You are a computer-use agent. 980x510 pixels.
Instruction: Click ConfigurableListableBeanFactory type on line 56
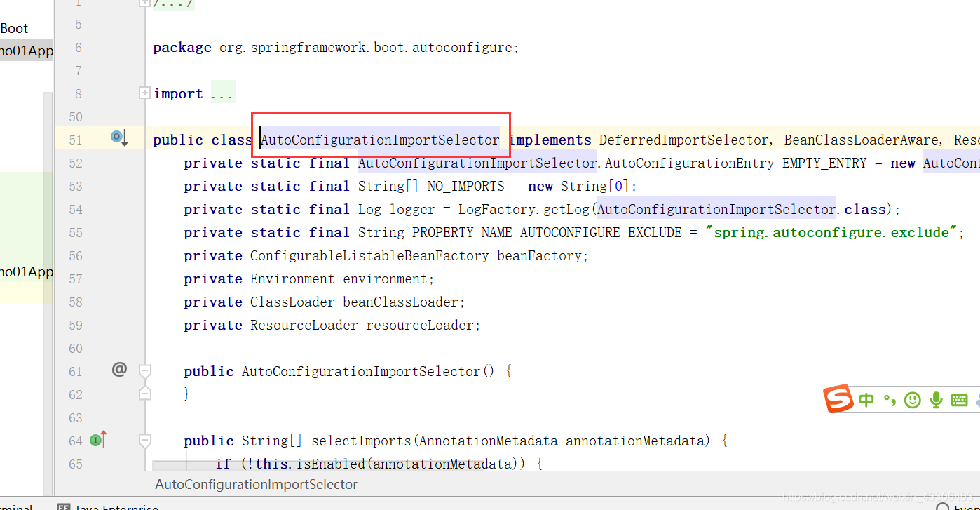pyautogui.click(x=369, y=255)
